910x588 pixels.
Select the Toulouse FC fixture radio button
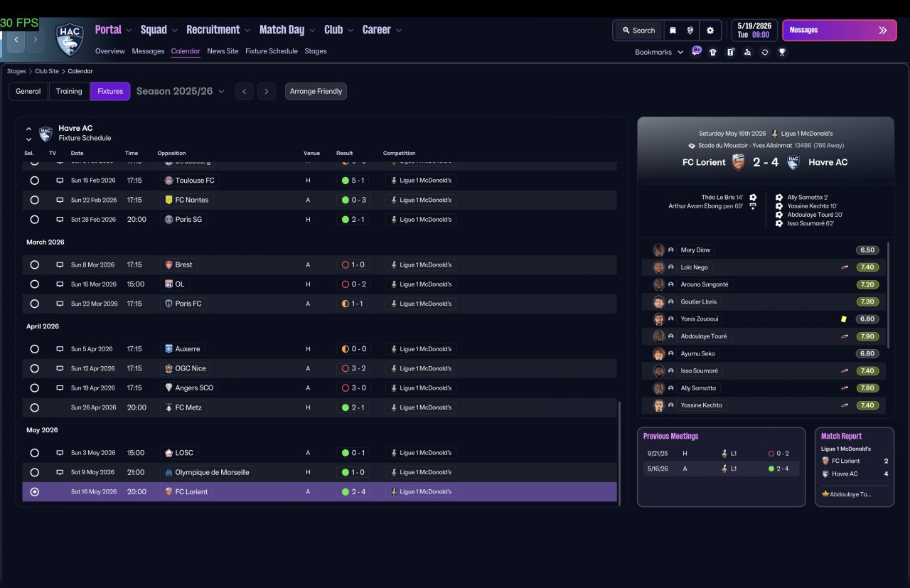(x=34, y=181)
